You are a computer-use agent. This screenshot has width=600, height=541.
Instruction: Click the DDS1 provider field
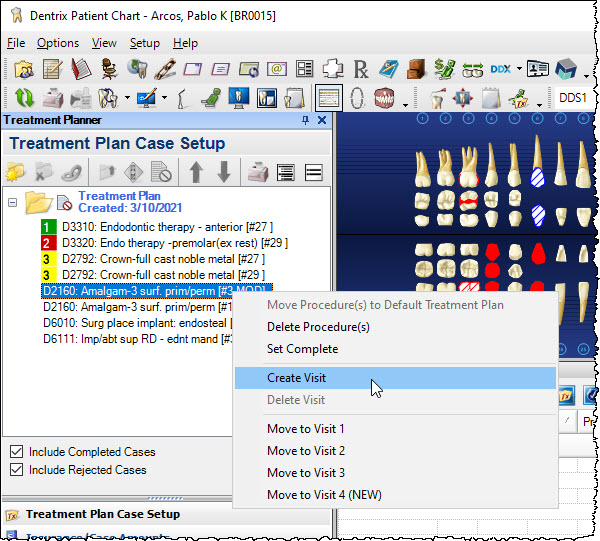(x=573, y=98)
